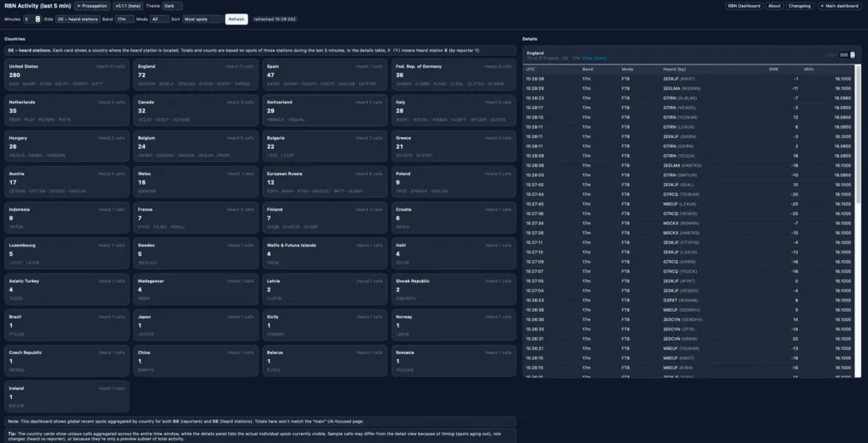
Task: Open the Theme dropdown
Action: 172,5
